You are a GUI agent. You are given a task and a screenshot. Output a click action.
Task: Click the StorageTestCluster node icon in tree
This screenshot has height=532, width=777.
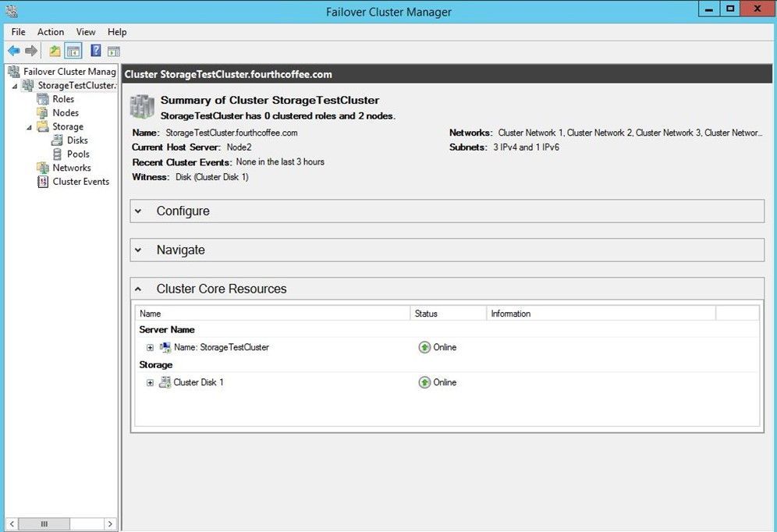point(28,85)
